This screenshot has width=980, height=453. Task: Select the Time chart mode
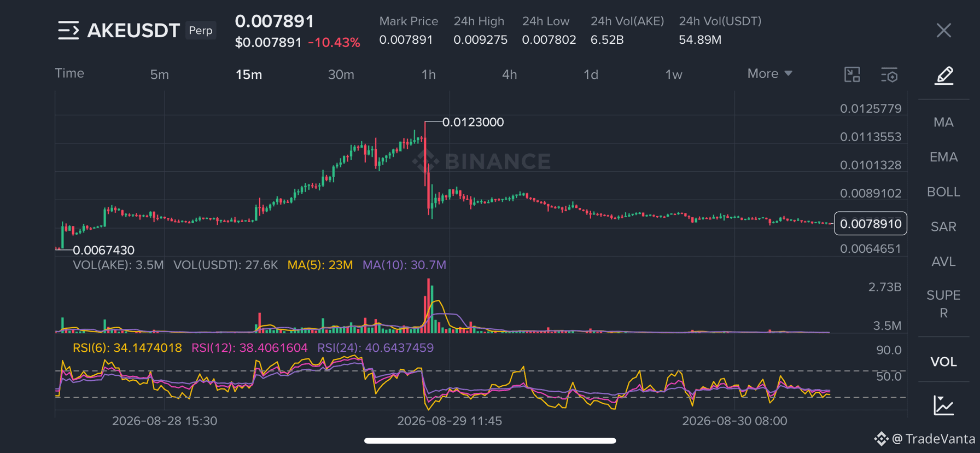tap(69, 73)
